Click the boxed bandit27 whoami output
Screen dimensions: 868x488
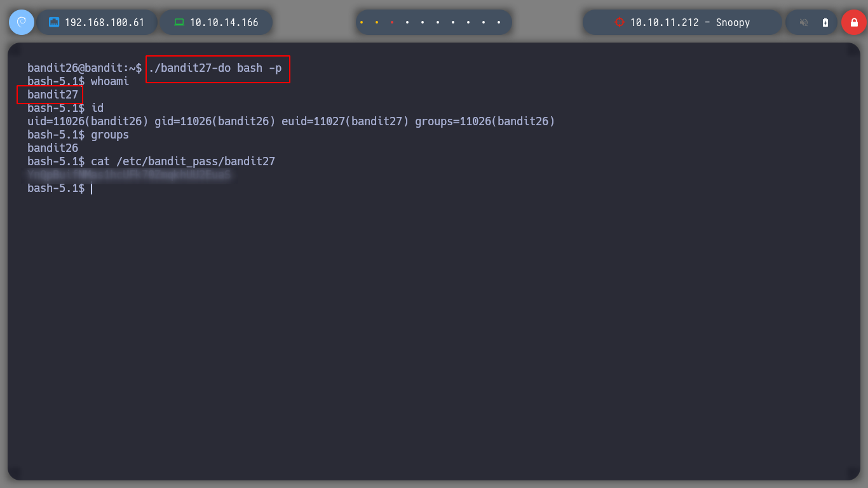[x=52, y=95]
